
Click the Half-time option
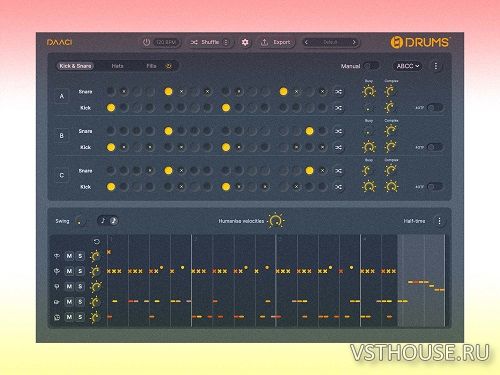414,221
